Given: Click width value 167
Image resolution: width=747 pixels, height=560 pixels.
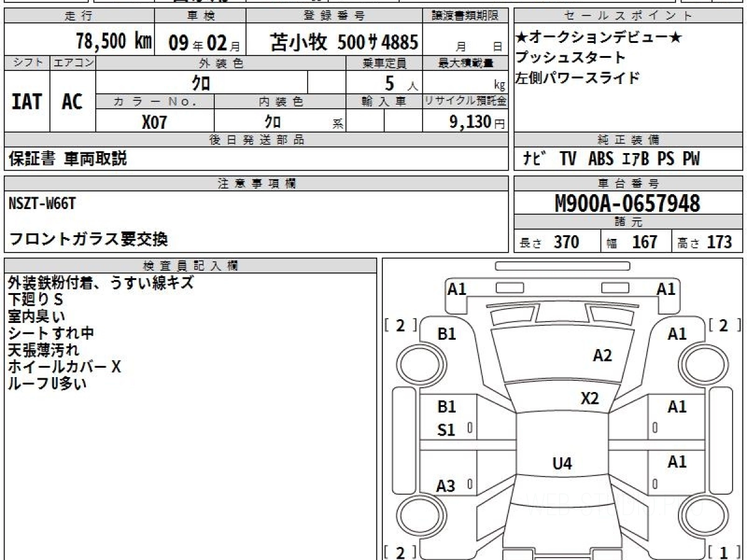Looking at the screenshot, I should click(x=645, y=242).
